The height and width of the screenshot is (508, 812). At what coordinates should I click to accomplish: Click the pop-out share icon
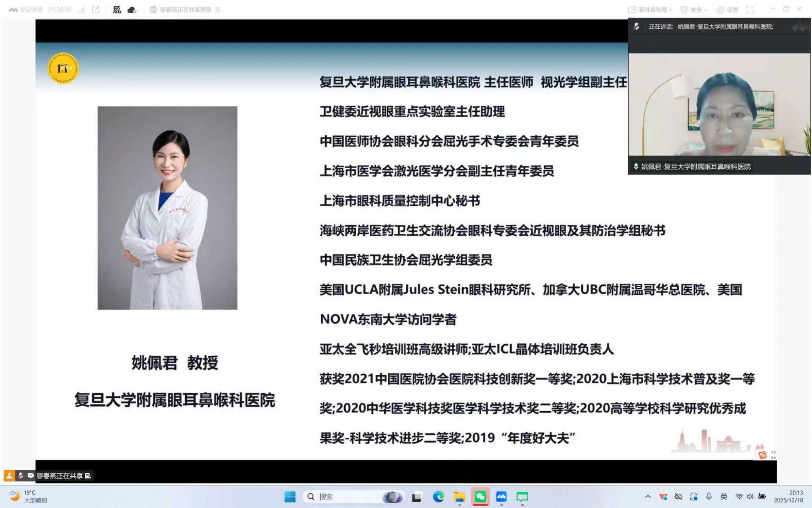[96, 10]
